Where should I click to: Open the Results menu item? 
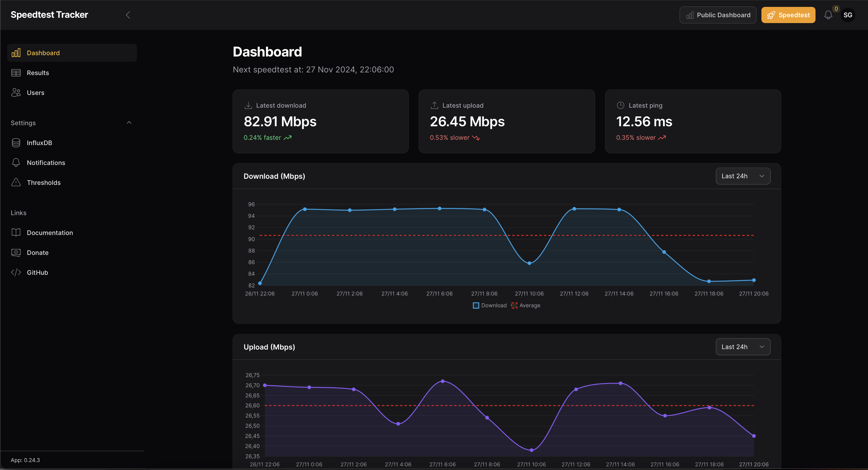tap(38, 73)
